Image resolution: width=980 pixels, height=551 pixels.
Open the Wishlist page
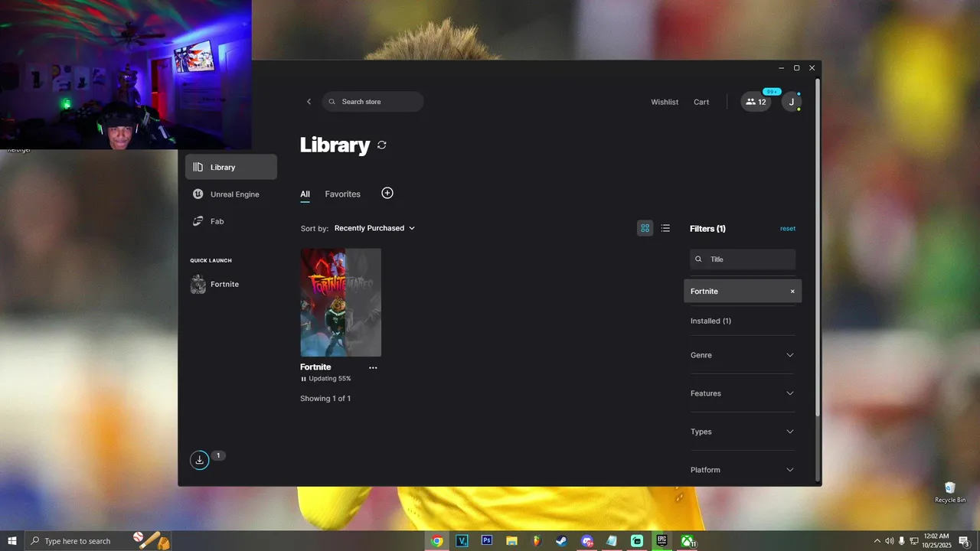665,102
